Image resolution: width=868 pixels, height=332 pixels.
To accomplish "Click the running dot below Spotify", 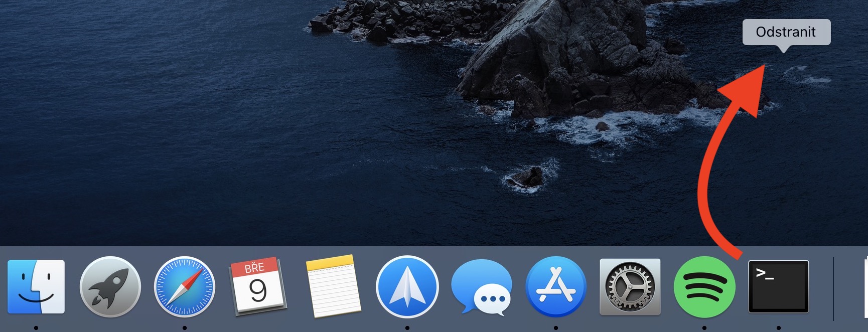I will [x=704, y=328].
